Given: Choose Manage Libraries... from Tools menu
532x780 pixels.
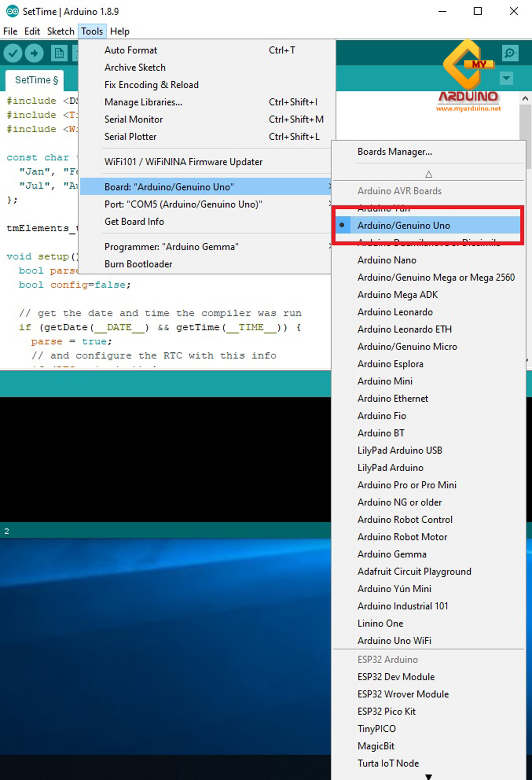Looking at the screenshot, I should [143, 102].
